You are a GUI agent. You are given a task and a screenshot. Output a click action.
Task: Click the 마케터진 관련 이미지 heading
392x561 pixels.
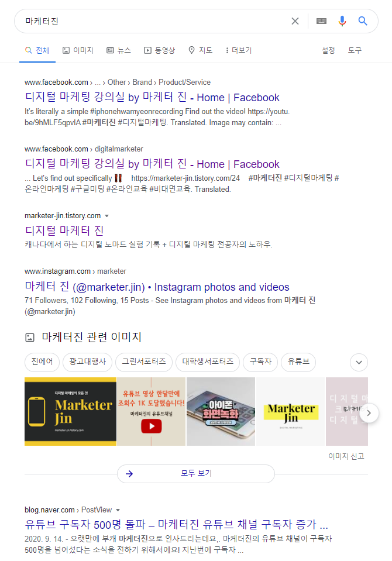[x=92, y=337]
